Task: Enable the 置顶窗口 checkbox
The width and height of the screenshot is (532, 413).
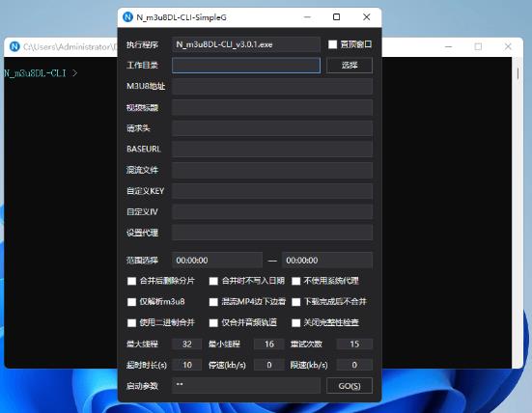Action: [332, 44]
